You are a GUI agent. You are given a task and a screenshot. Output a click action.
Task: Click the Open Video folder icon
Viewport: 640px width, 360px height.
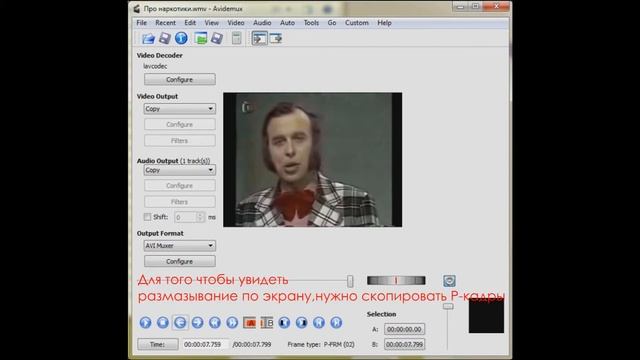point(148,38)
